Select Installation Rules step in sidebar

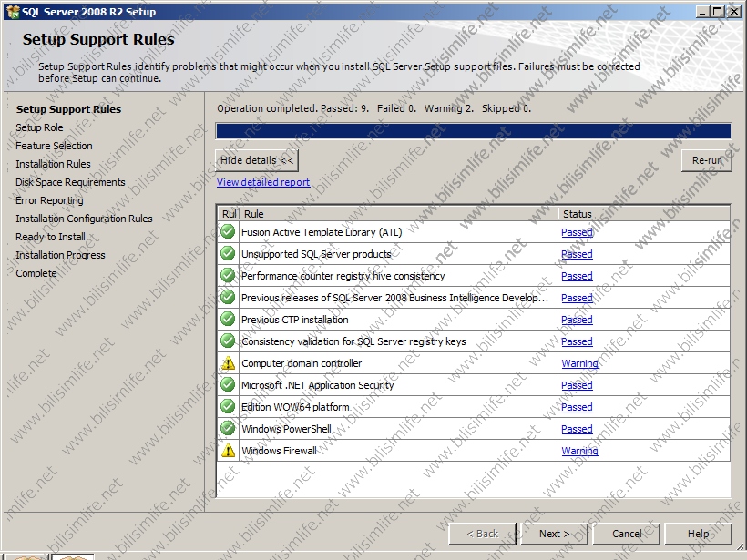[x=53, y=164]
